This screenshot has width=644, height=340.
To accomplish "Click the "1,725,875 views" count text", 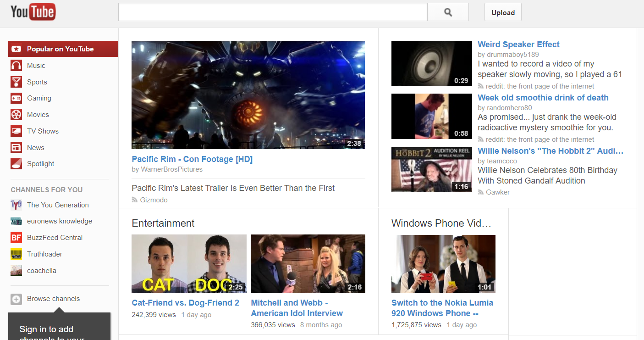I will pyautogui.click(x=417, y=325).
